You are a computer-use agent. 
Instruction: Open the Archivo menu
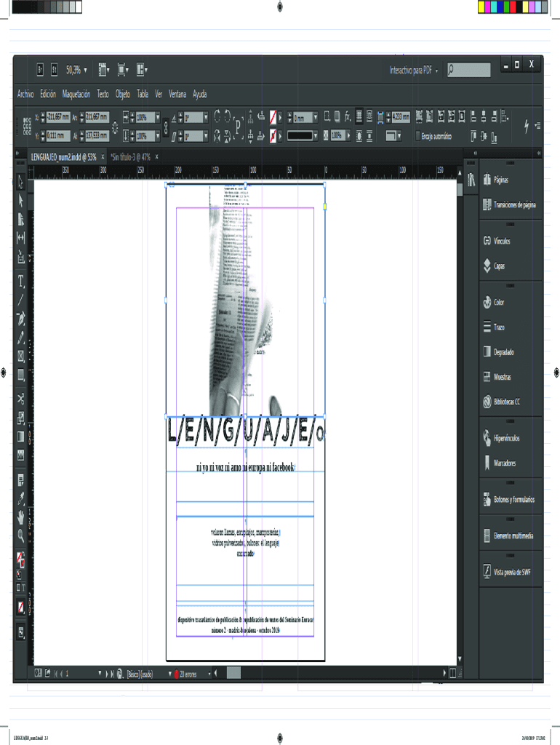coord(25,94)
